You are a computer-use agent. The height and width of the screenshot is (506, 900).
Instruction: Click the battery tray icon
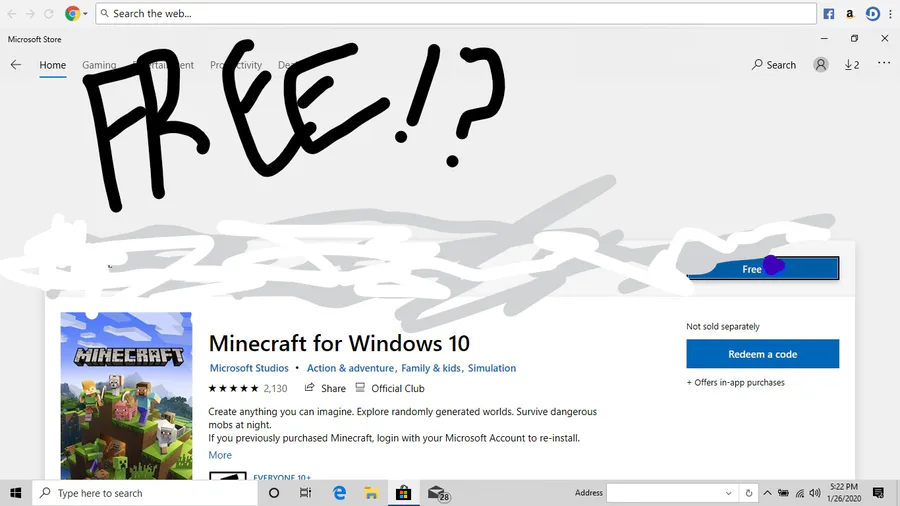[x=783, y=493]
